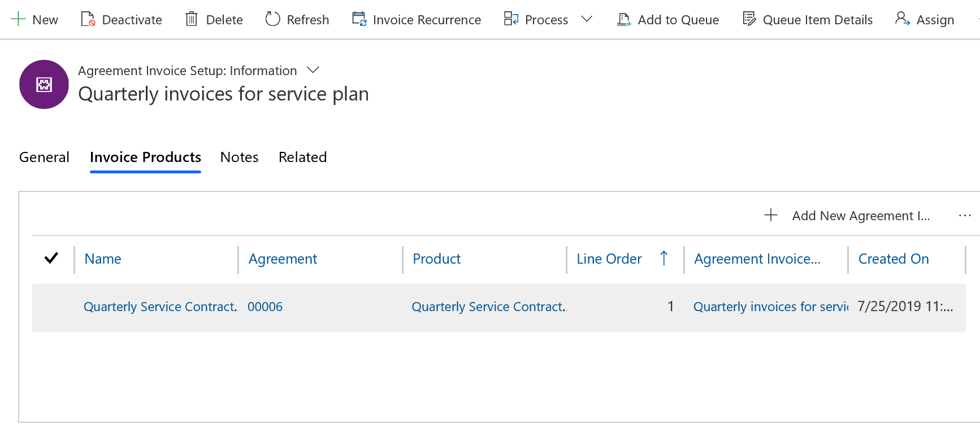
Task: Click Agreement Invoice Setup: Information form title
Action: click(x=187, y=71)
